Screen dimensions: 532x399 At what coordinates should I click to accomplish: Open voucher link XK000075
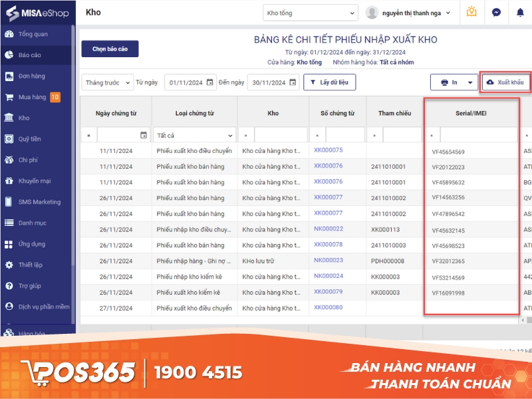(x=328, y=150)
